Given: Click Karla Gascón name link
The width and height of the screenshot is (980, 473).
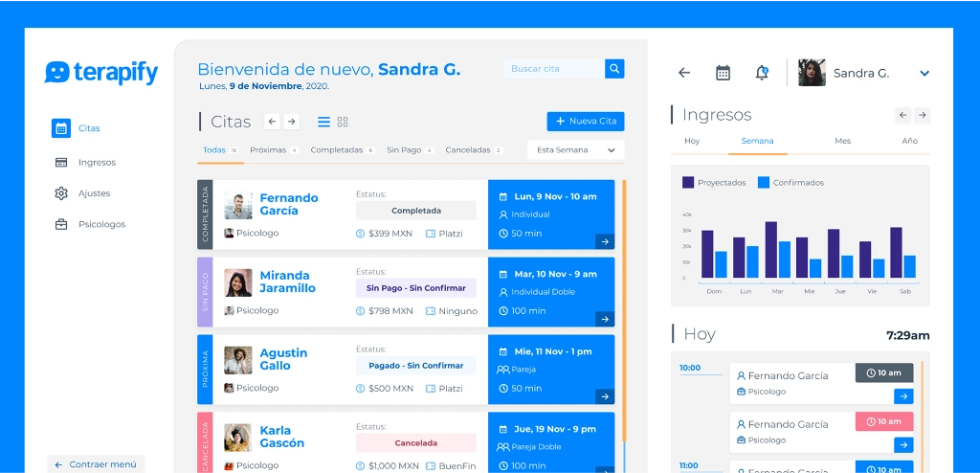Looking at the screenshot, I should coord(282,437).
